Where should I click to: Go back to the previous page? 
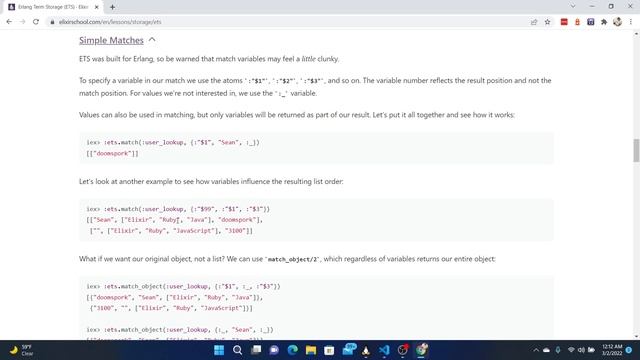[9, 22]
